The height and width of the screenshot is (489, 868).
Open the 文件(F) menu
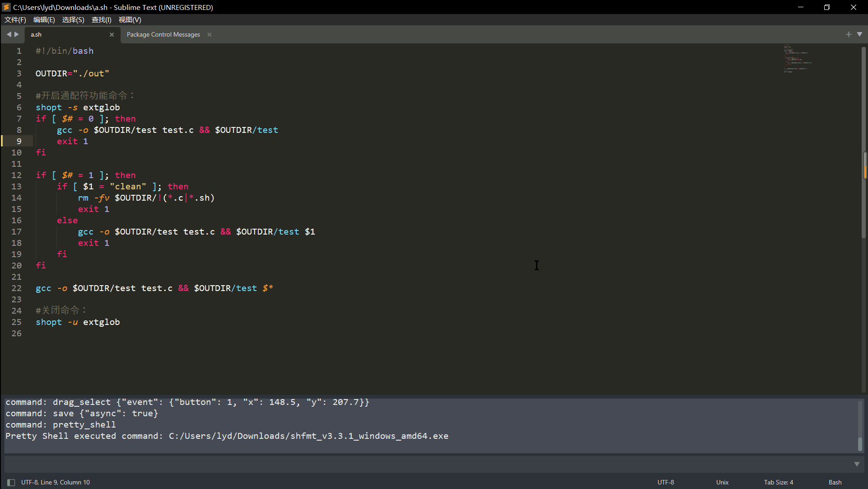click(x=15, y=19)
